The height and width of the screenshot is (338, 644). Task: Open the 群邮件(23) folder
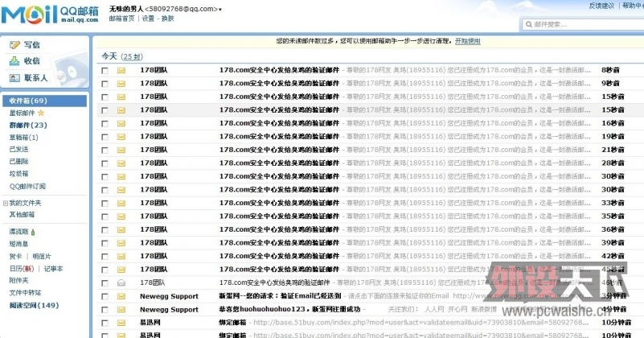click(28, 125)
